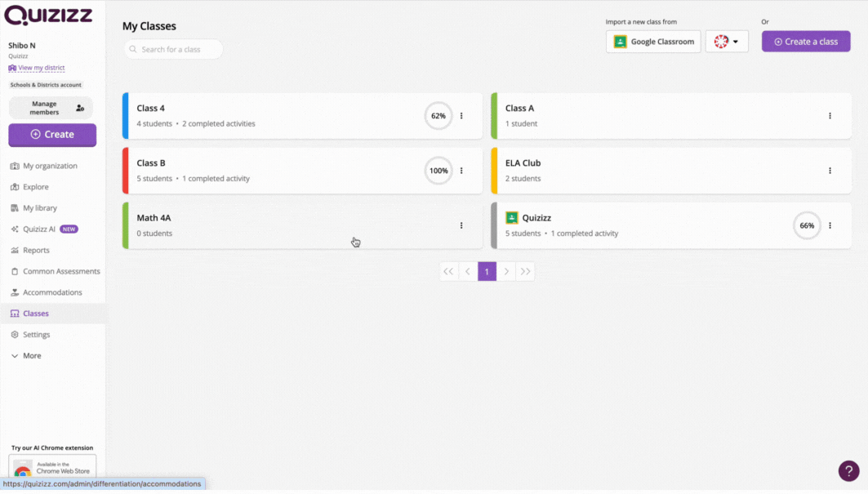Click the Shibo N profile name

click(x=21, y=46)
